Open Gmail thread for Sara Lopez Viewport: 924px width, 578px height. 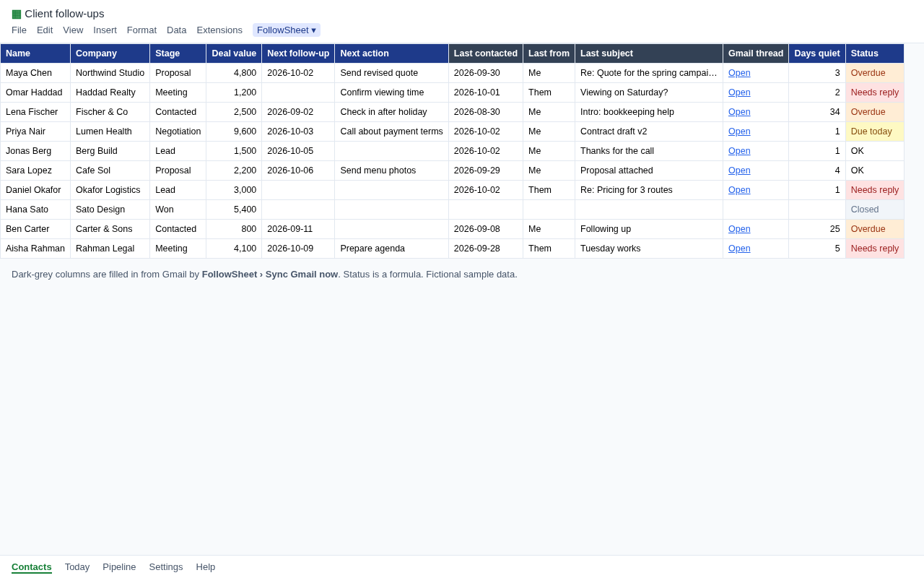coord(739,171)
